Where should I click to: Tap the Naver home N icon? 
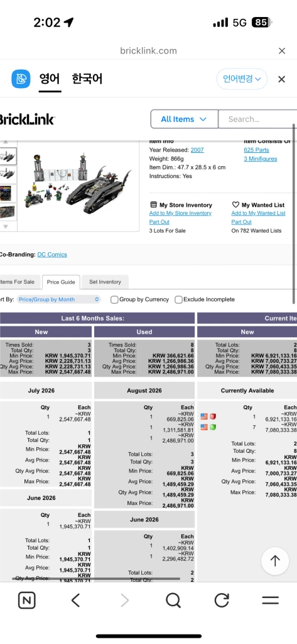pos(26,601)
